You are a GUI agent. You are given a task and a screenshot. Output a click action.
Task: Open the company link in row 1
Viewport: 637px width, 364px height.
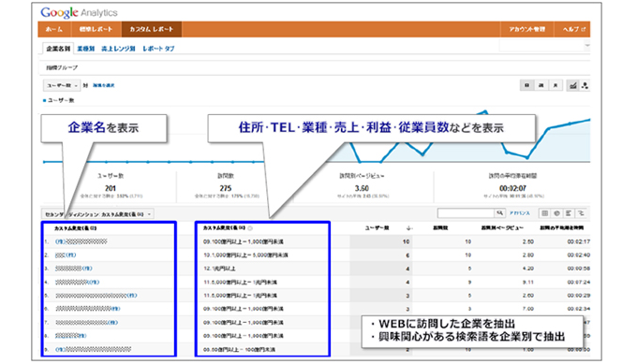click(x=81, y=241)
